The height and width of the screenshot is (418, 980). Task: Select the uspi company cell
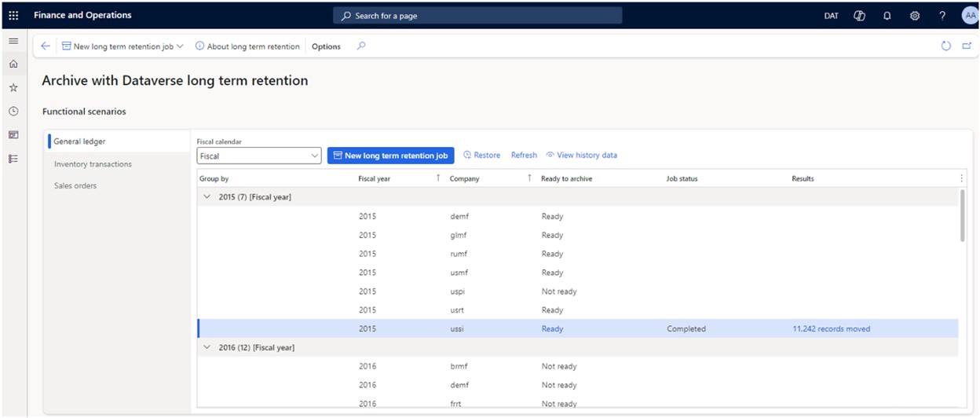(x=457, y=291)
